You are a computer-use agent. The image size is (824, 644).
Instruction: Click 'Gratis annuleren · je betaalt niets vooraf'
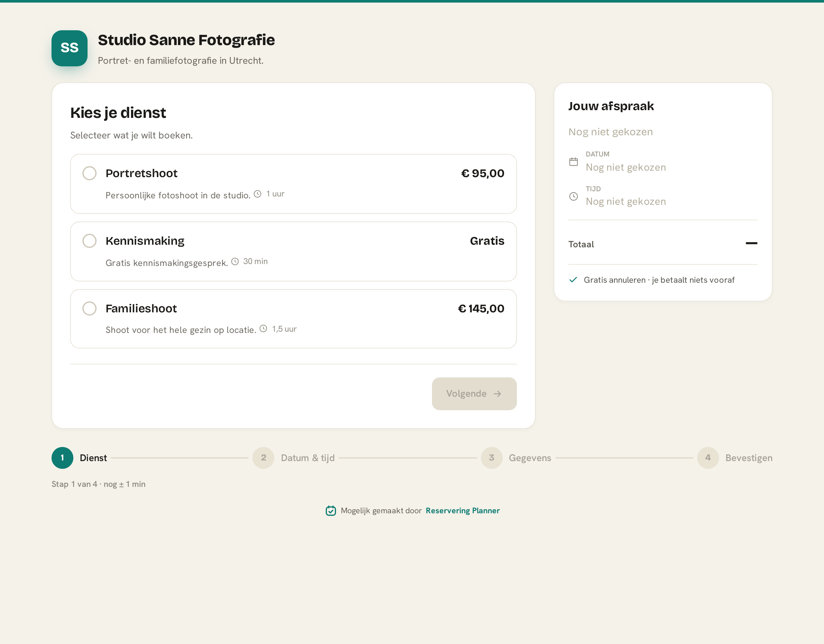point(659,280)
